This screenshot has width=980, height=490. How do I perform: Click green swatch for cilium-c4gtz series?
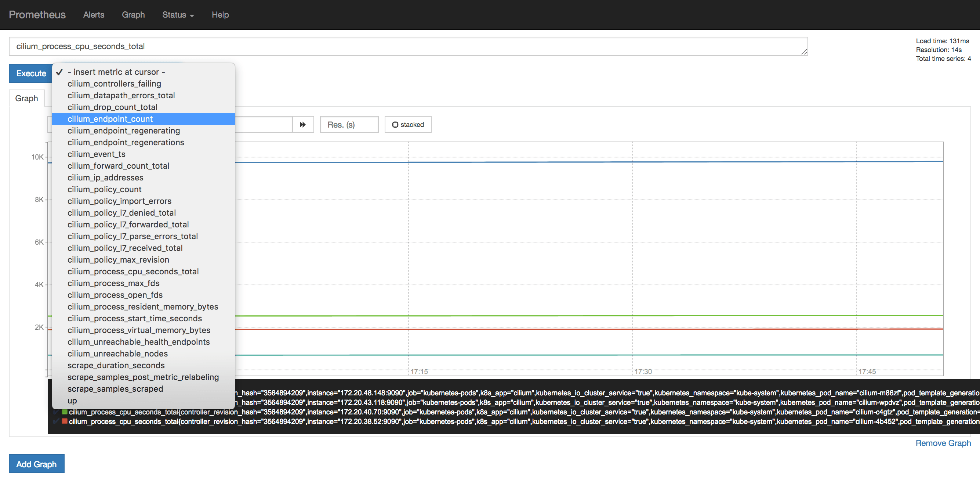[x=65, y=412]
